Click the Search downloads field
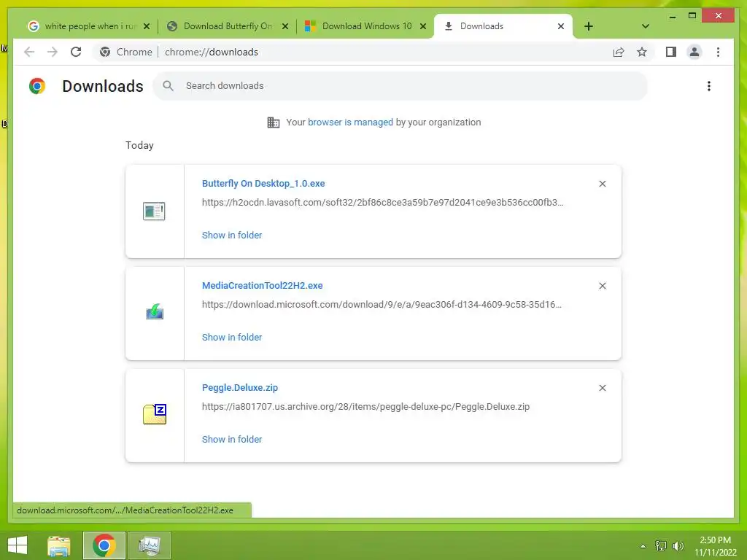The height and width of the screenshot is (560, 747). pyautogui.click(x=400, y=86)
